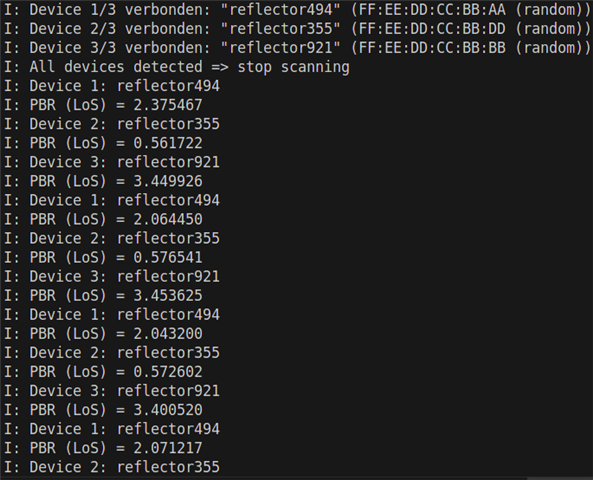This screenshot has width=593, height=480.
Task: Click the quoted "reflector921" in Device 3/3 line
Action: 280,48
